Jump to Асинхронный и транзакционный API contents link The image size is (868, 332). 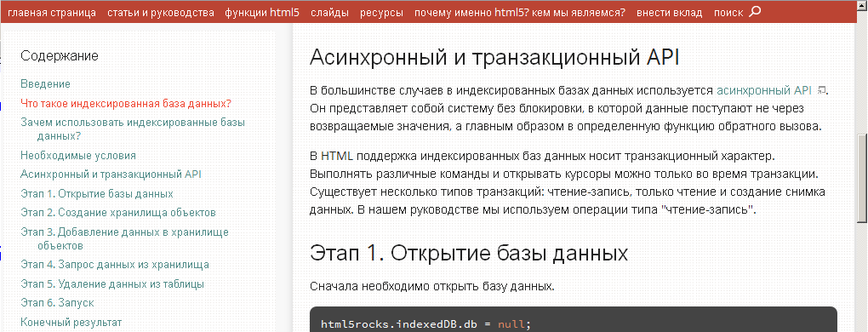(x=111, y=175)
